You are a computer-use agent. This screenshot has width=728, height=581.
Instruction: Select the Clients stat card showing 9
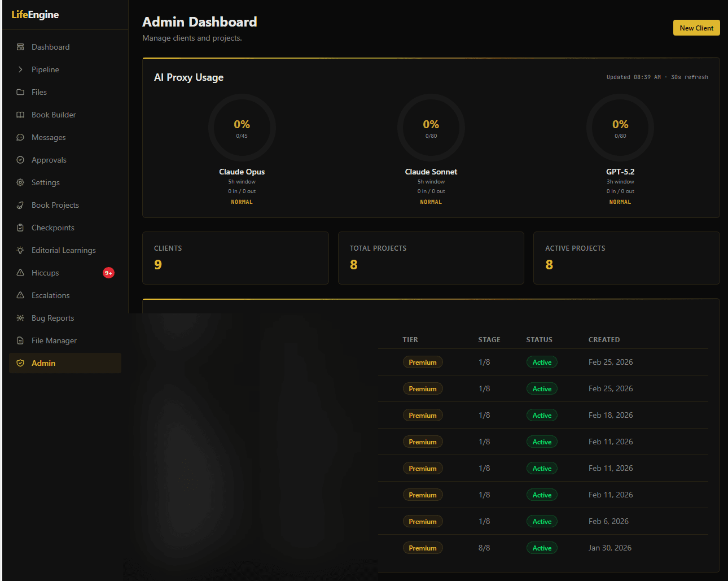click(235, 258)
